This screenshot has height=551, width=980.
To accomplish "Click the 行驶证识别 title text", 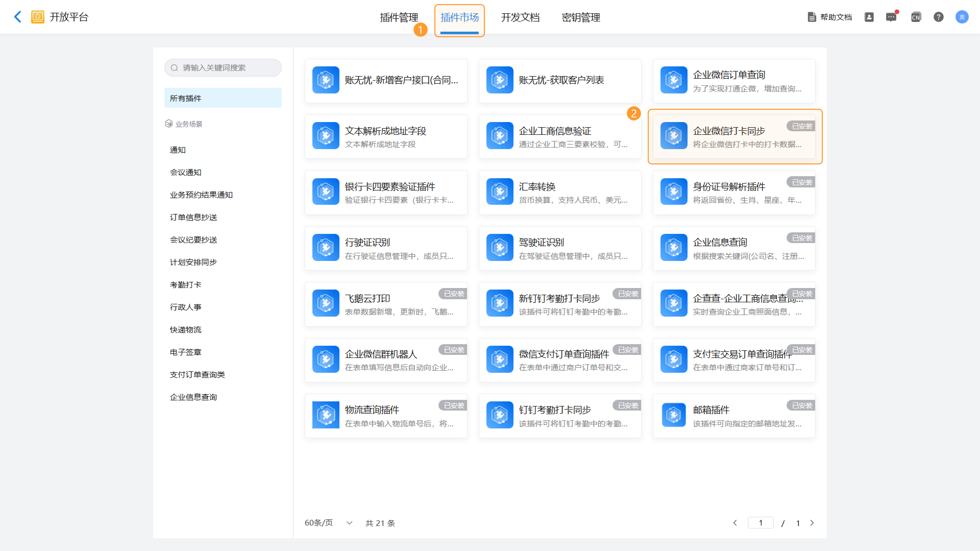I will click(x=367, y=242).
